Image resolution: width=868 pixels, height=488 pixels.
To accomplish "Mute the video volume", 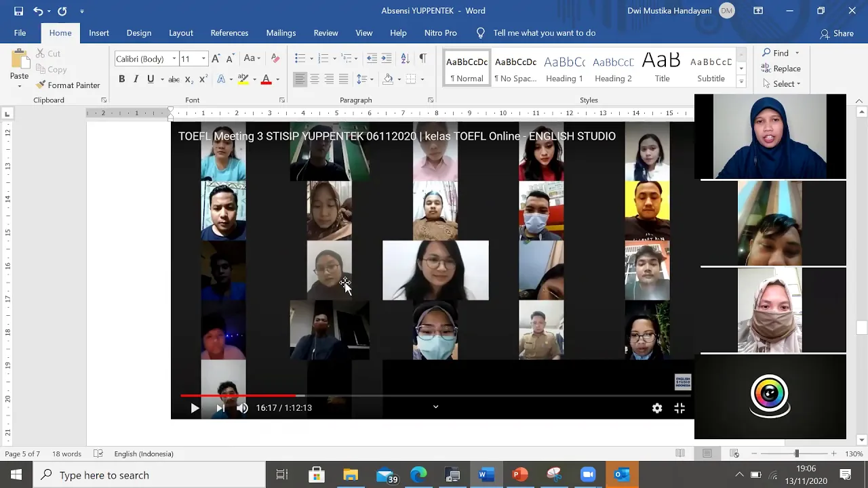I will tap(242, 408).
